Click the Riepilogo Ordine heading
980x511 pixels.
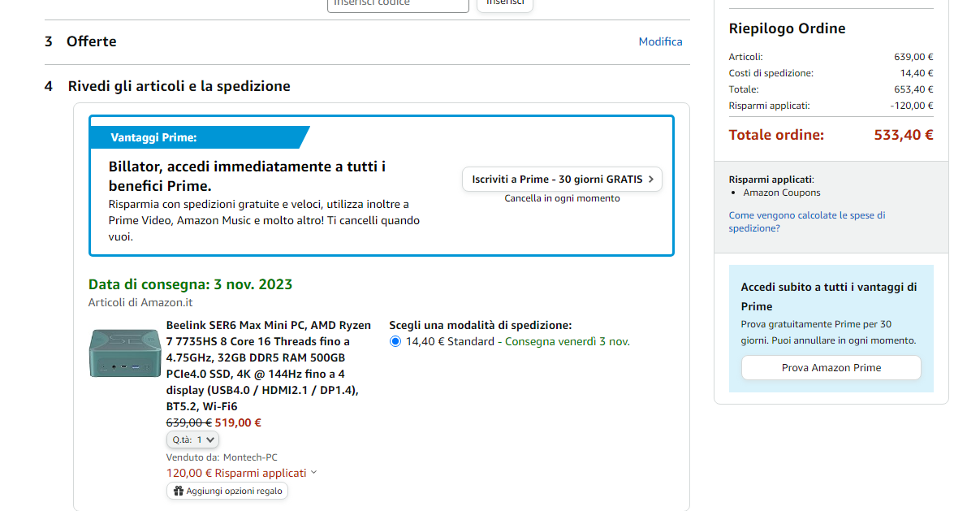(787, 28)
